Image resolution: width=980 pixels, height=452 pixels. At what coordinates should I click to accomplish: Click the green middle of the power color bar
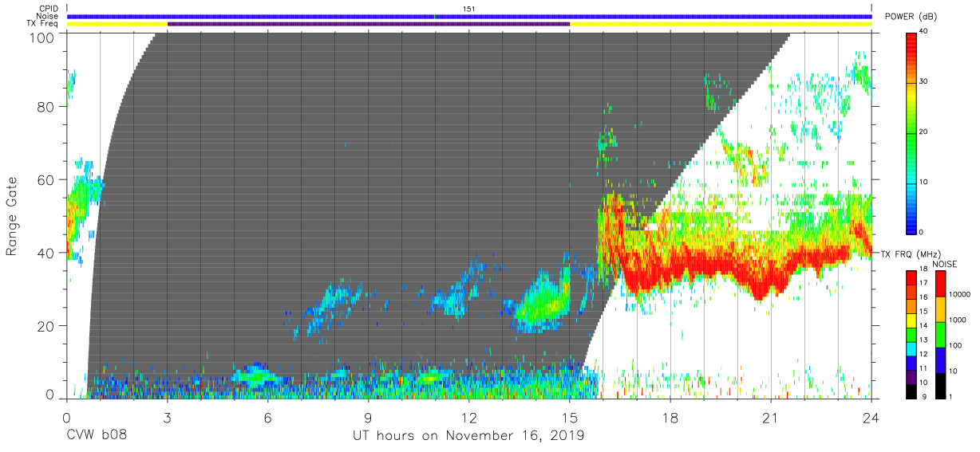pos(911,136)
